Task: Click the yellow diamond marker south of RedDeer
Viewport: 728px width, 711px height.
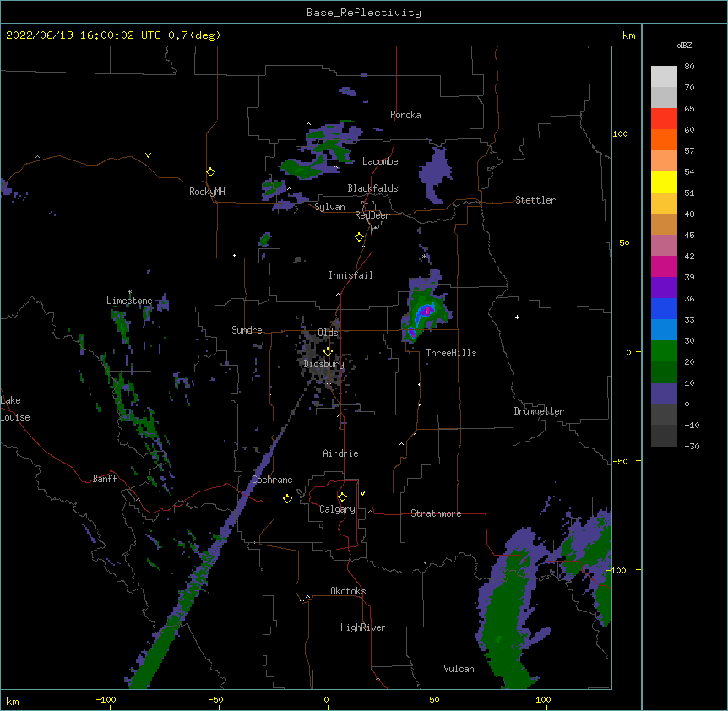Action: pos(359,237)
